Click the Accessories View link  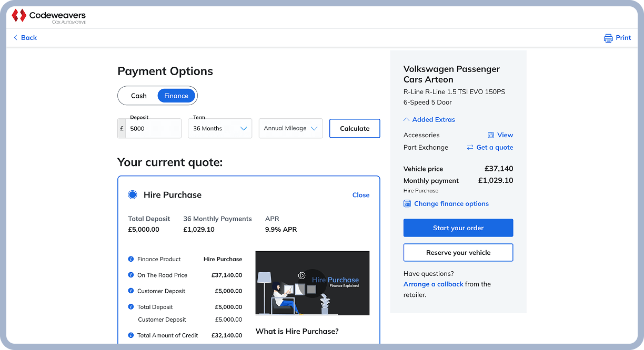(x=505, y=135)
